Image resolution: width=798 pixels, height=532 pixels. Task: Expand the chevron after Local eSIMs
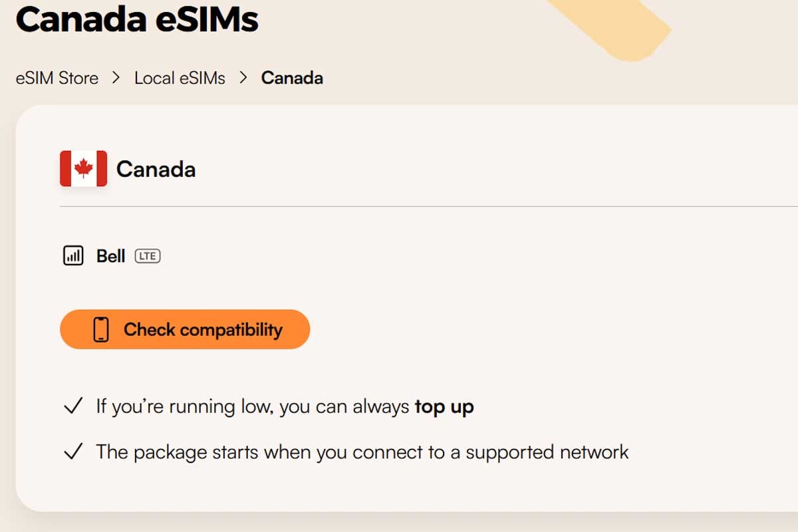(245, 78)
